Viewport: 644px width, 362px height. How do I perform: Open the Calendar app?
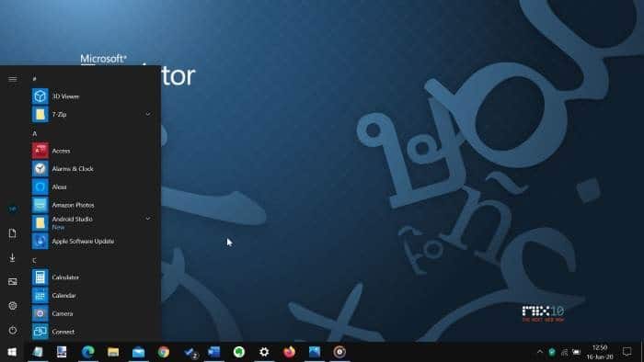pos(92,296)
